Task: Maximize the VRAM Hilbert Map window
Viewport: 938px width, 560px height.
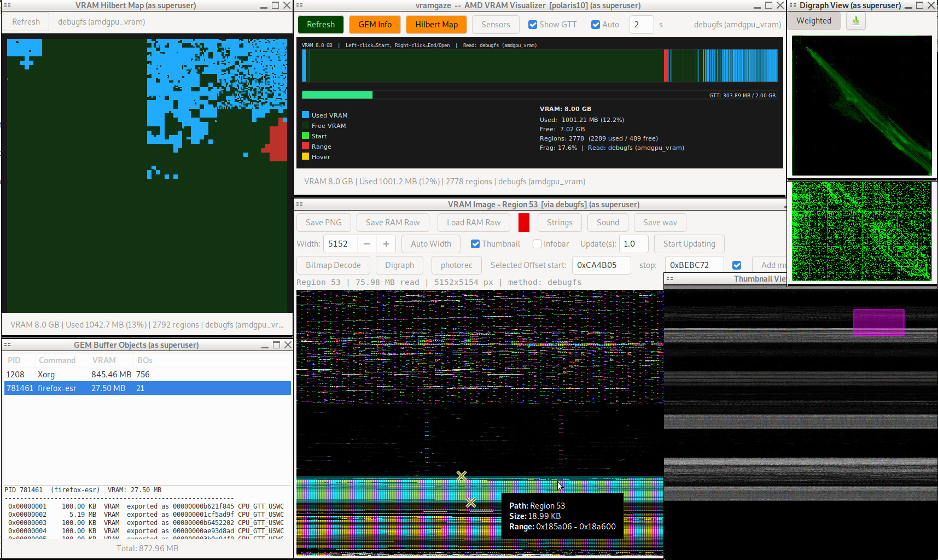Action: (x=275, y=5)
